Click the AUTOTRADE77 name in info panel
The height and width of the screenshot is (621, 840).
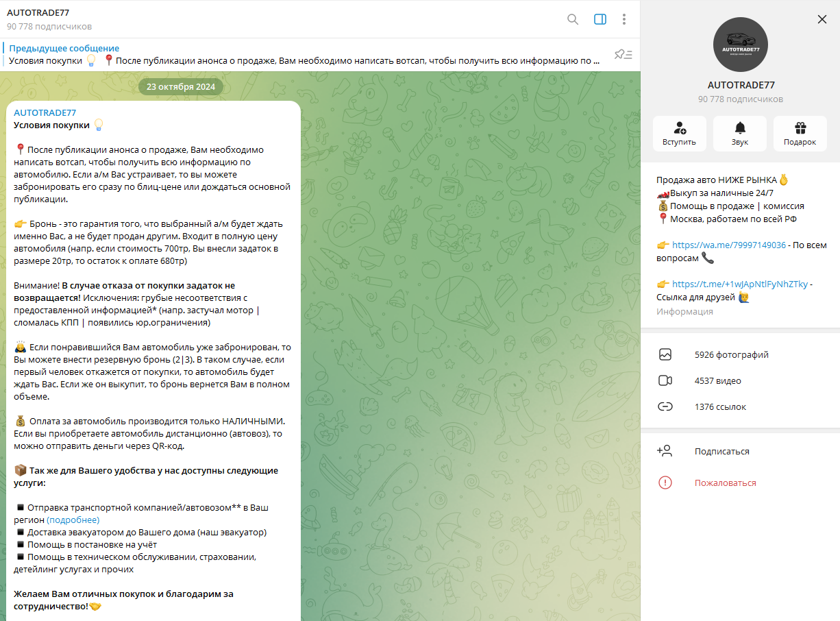(741, 85)
